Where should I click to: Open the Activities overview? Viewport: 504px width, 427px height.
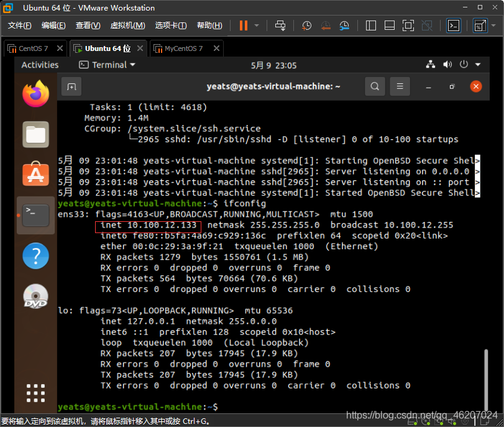coord(40,65)
